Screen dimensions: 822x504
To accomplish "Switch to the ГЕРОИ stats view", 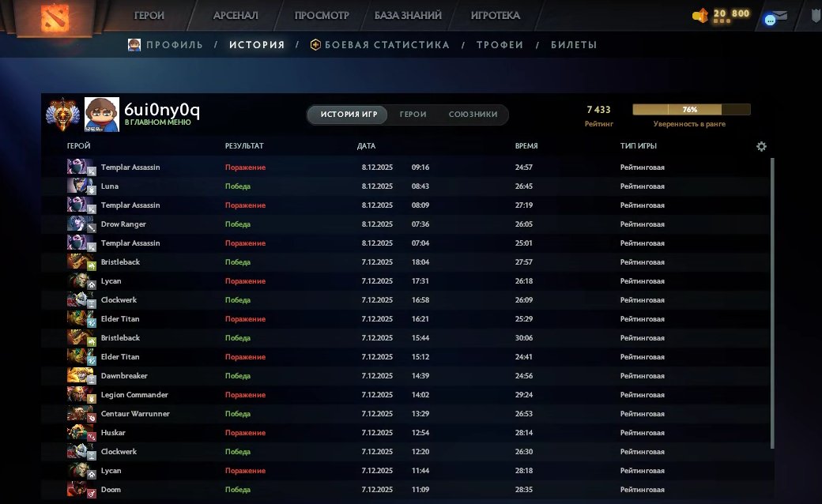I will pyautogui.click(x=413, y=115).
